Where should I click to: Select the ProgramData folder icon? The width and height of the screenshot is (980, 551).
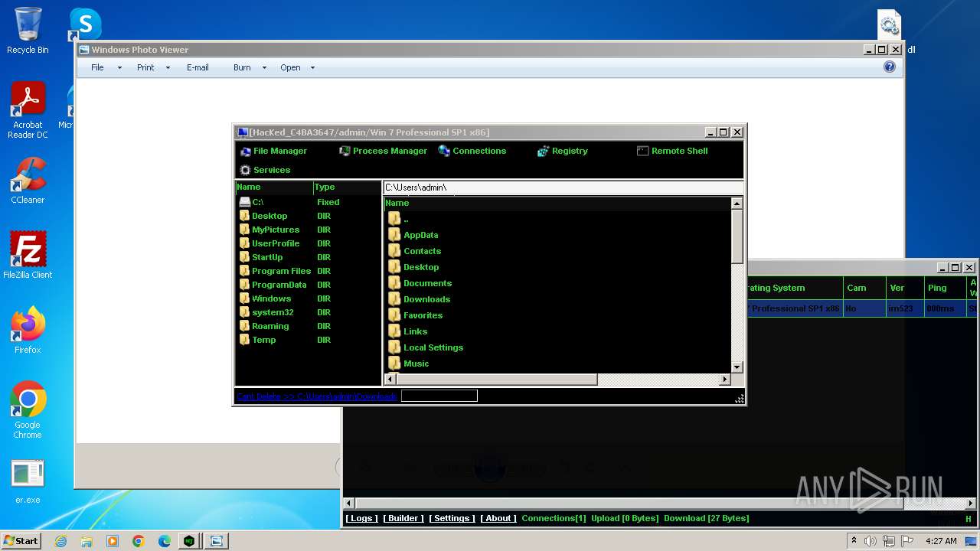pyautogui.click(x=245, y=285)
